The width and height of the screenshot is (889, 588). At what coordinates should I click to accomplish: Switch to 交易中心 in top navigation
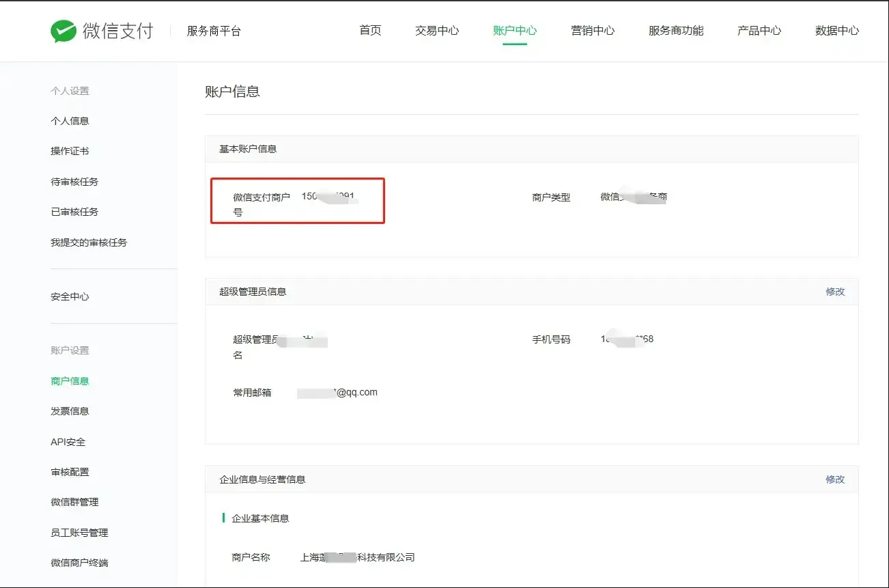pos(437,31)
